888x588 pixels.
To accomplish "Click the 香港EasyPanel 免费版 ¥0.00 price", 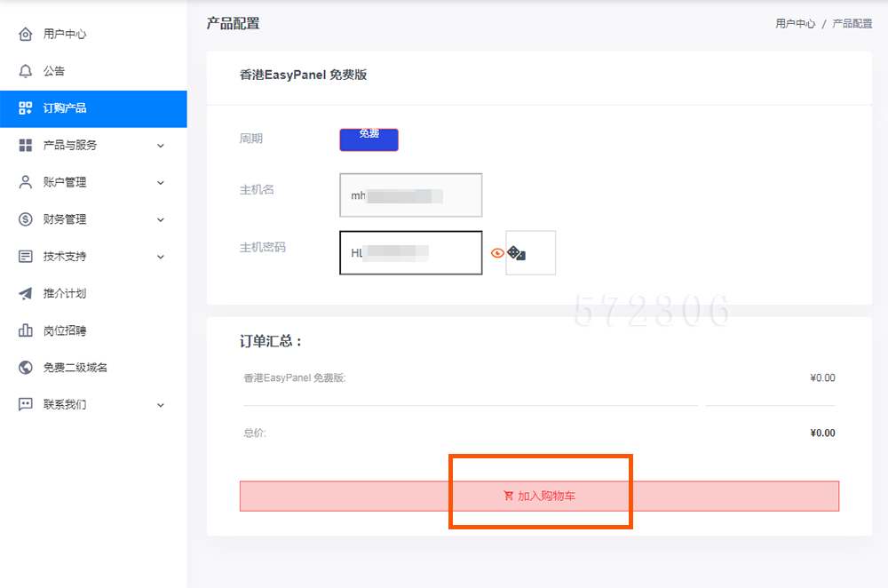I will tap(822, 377).
